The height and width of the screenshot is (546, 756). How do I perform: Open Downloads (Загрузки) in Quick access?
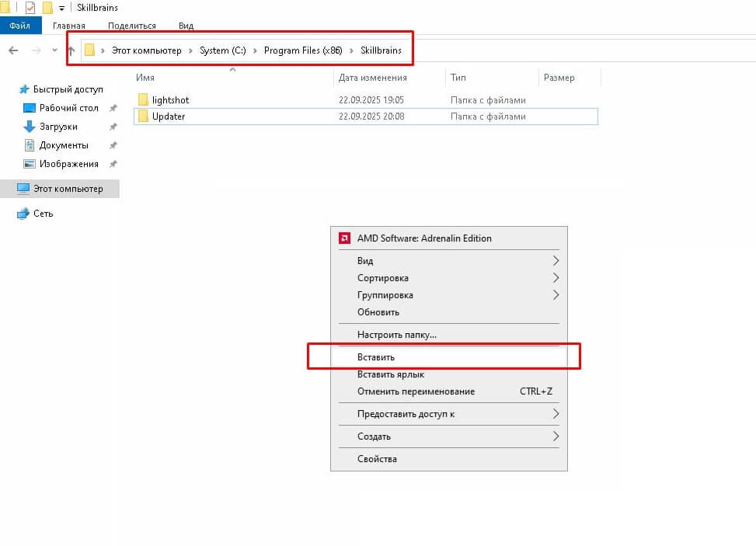coord(58,127)
